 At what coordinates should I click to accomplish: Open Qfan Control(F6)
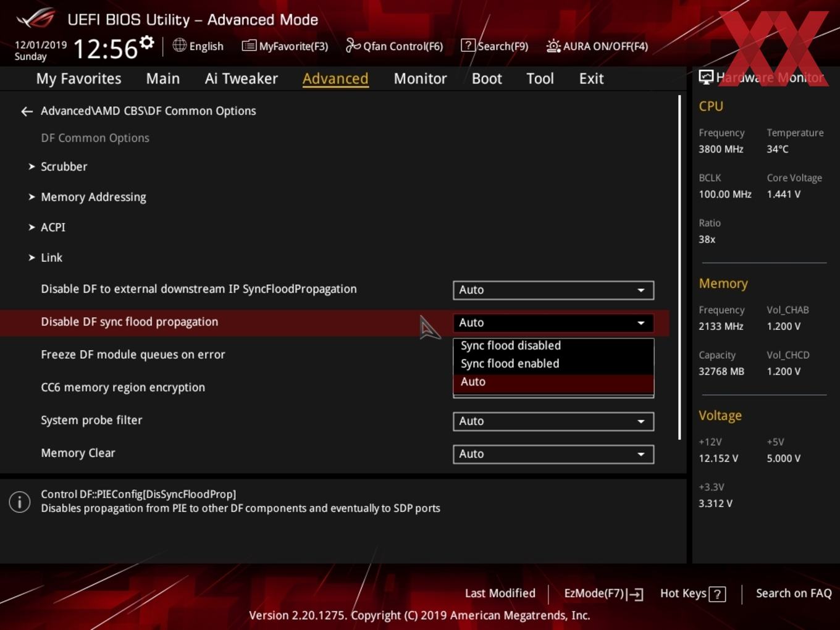coord(394,46)
